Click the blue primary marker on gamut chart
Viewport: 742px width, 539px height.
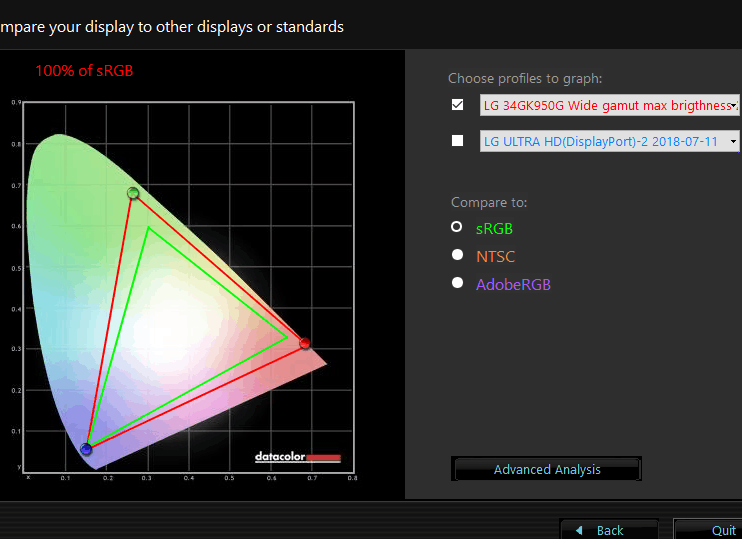click(x=86, y=449)
